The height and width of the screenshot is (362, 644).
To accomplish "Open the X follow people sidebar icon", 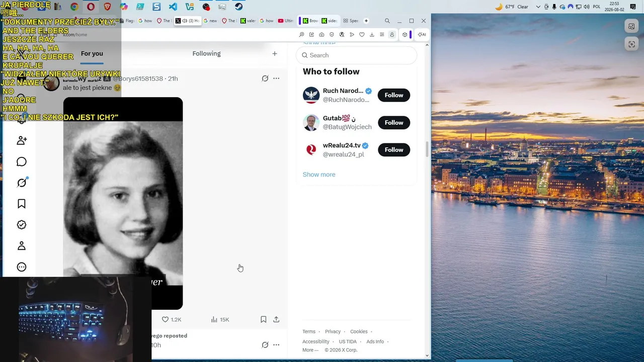I will (22, 140).
